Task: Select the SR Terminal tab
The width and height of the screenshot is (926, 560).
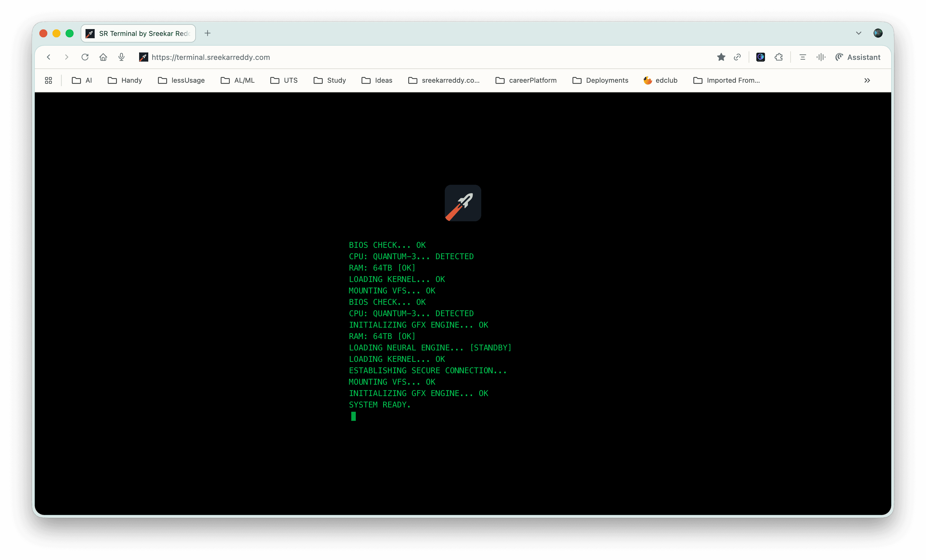Action: click(138, 33)
